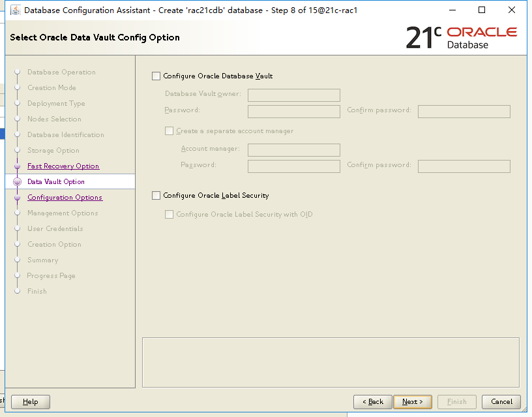
Task: Close the Database Configuration Assistant window
Action: 512,10
